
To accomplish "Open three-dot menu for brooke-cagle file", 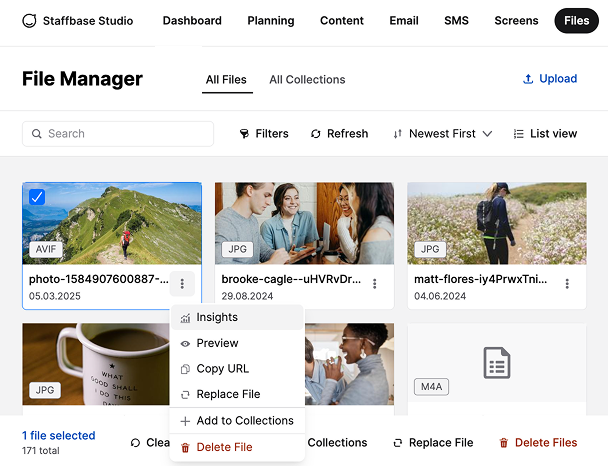I will pos(375,284).
